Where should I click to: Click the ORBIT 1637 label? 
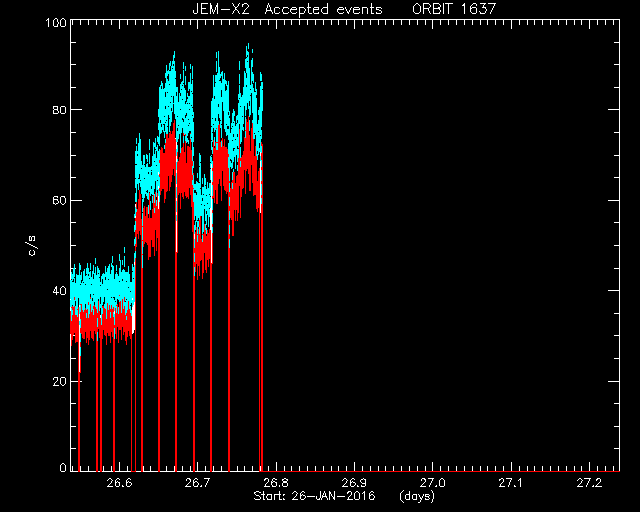pyautogui.click(x=454, y=9)
